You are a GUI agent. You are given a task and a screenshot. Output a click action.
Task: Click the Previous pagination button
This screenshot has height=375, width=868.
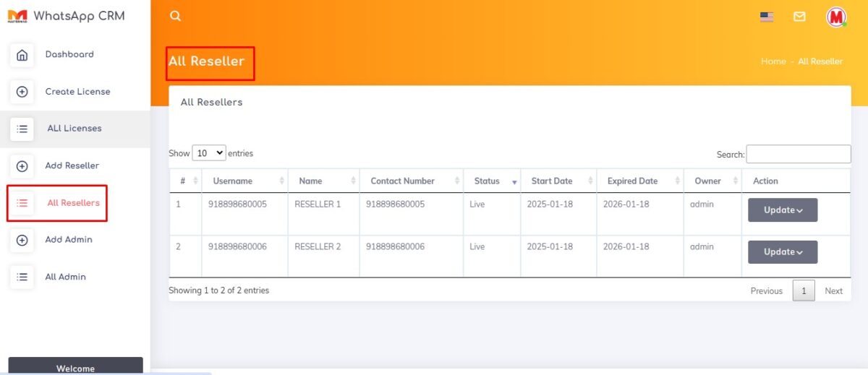coord(766,290)
